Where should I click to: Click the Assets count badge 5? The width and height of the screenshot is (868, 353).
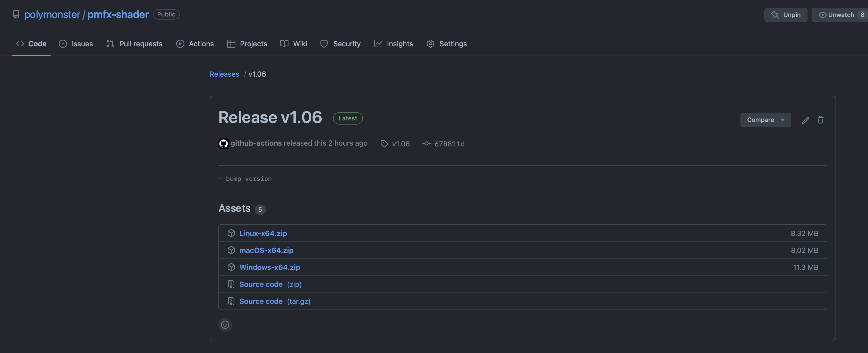260,210
